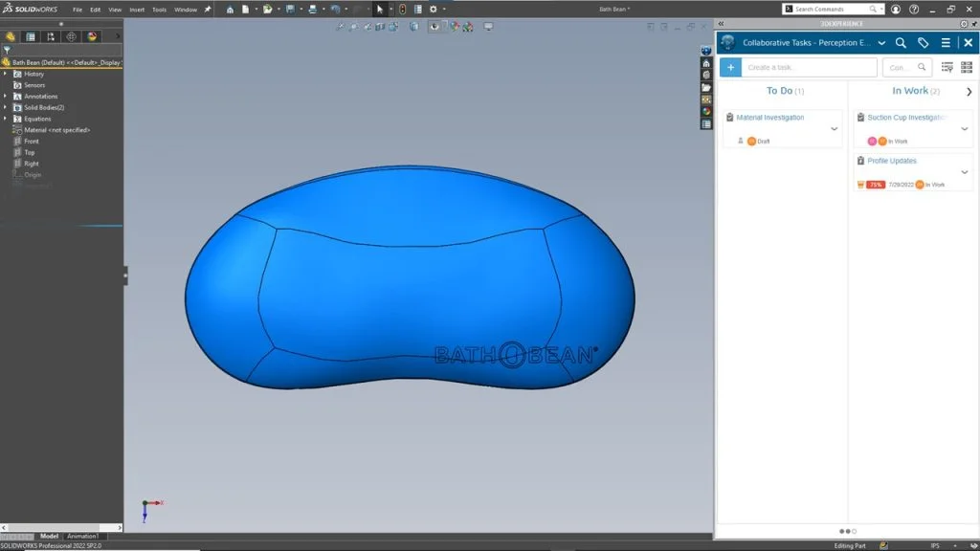Activate the Section View tool

pos(378,27)
